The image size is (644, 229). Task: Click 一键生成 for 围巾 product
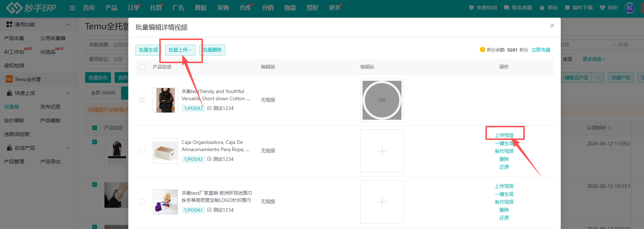point(504,194)
